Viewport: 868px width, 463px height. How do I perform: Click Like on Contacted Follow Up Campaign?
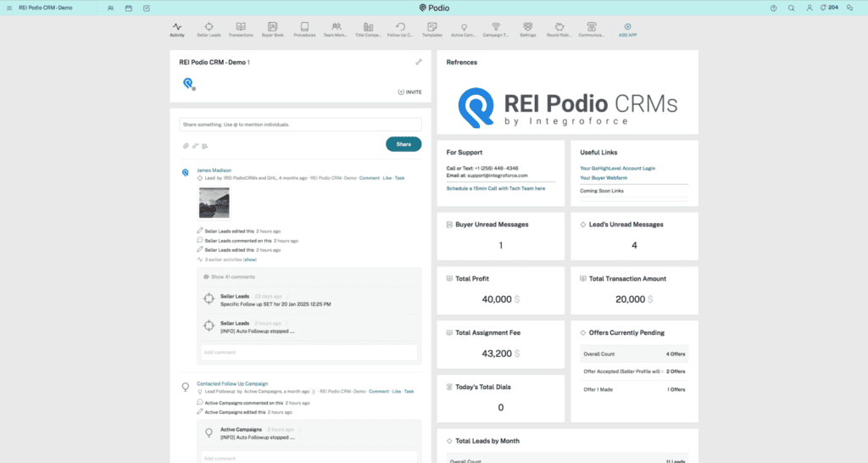[397, 392]
